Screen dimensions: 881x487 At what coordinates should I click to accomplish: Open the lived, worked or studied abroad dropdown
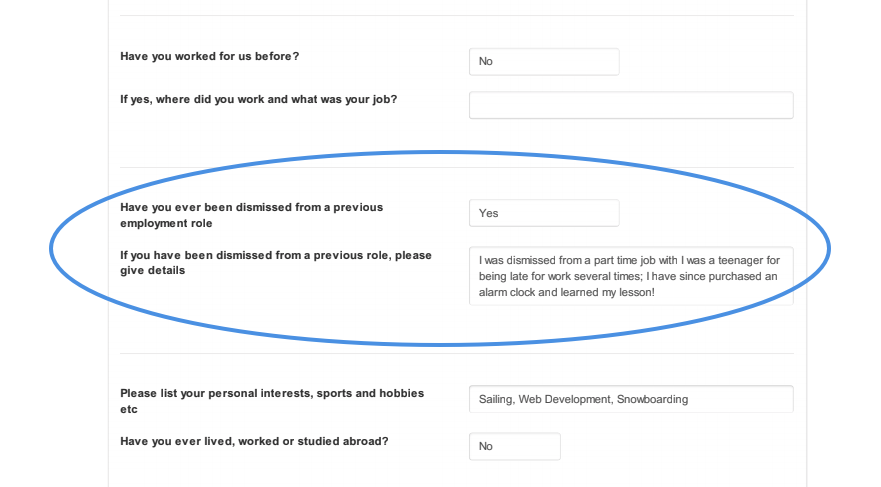(515, 446)
